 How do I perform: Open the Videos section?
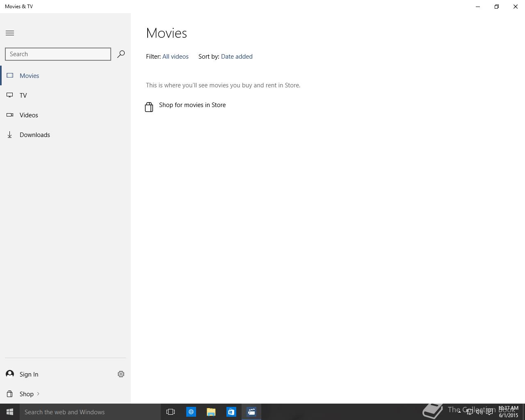click(x=65, y=115)
